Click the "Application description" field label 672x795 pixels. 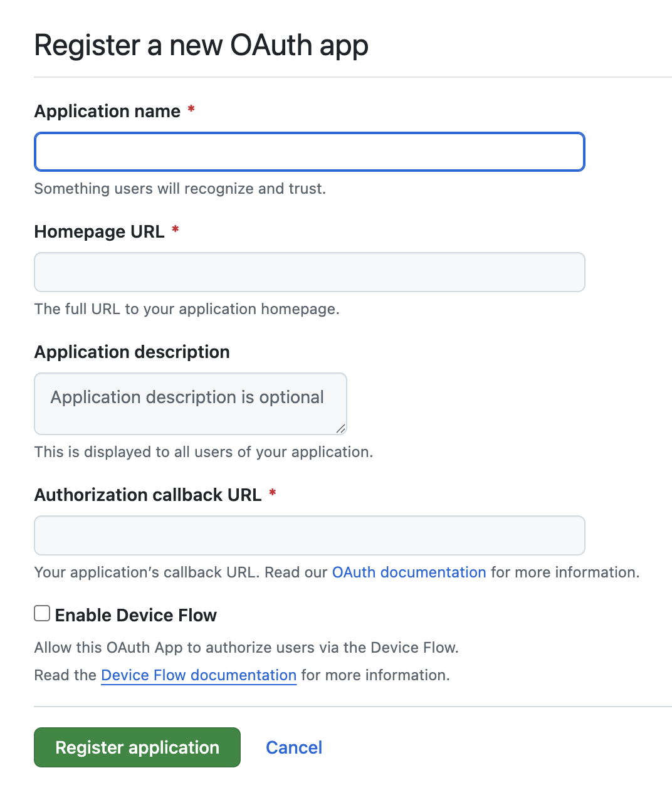pyautogui.click(x=132, y=352)
